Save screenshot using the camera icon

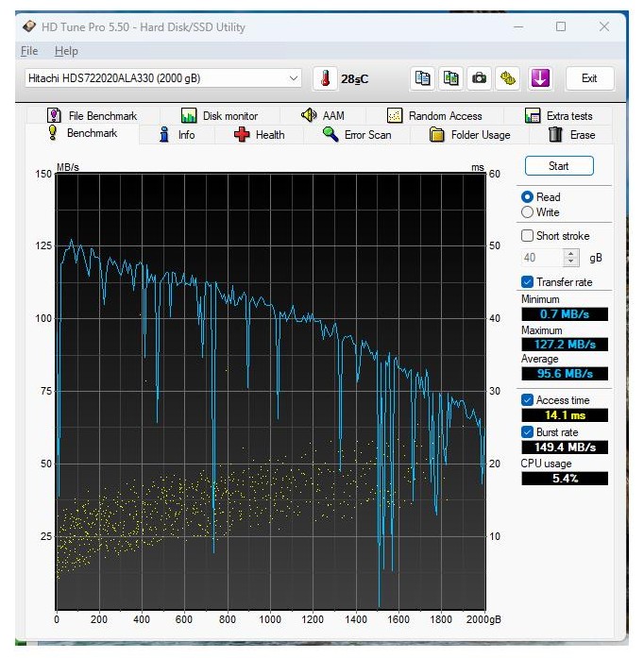480,78
